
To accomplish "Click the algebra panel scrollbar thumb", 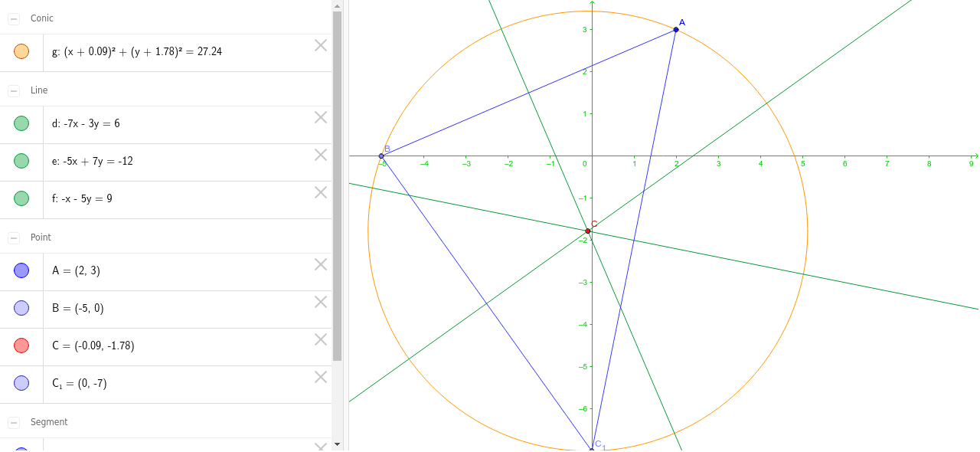I will (x=337, y=186).
